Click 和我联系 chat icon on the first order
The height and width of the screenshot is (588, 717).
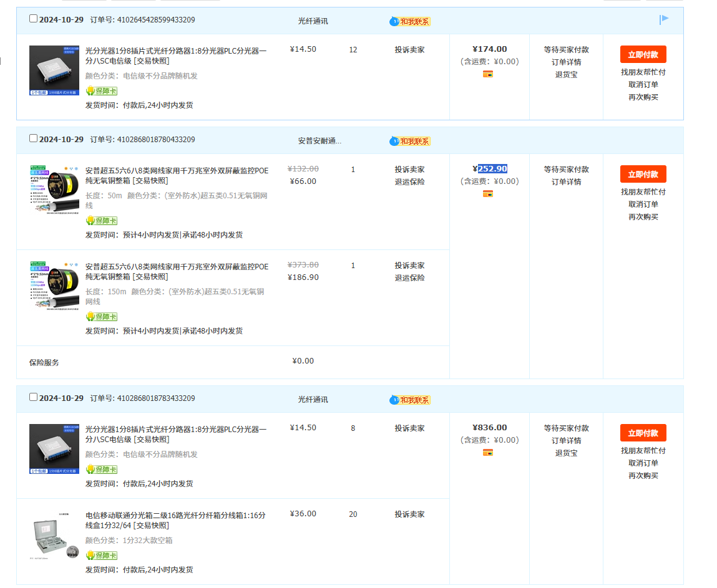410,21
